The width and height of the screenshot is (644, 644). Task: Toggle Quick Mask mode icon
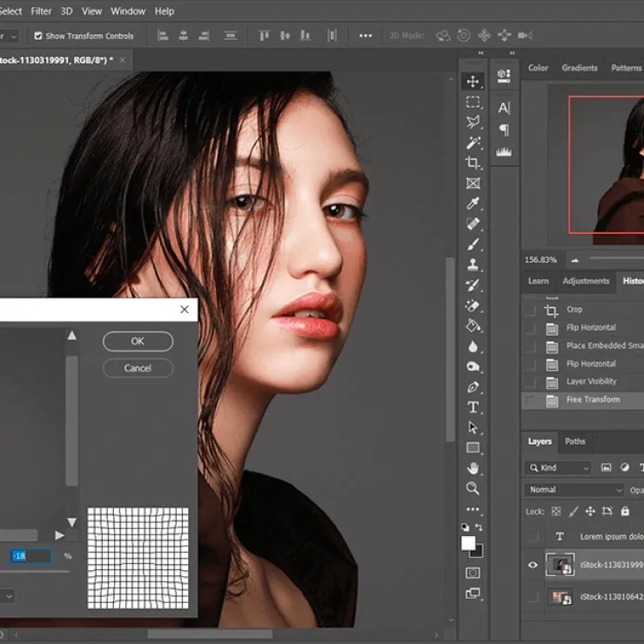pos(473,573)
